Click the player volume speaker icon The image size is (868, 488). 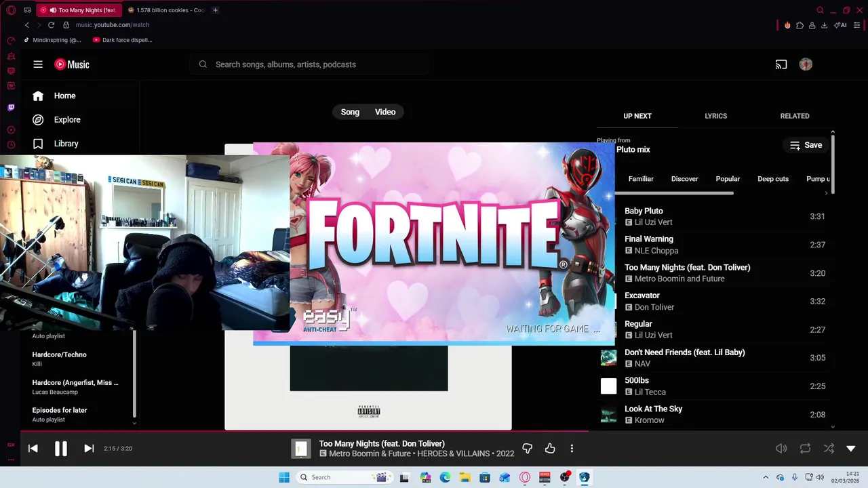pos(781,448)
